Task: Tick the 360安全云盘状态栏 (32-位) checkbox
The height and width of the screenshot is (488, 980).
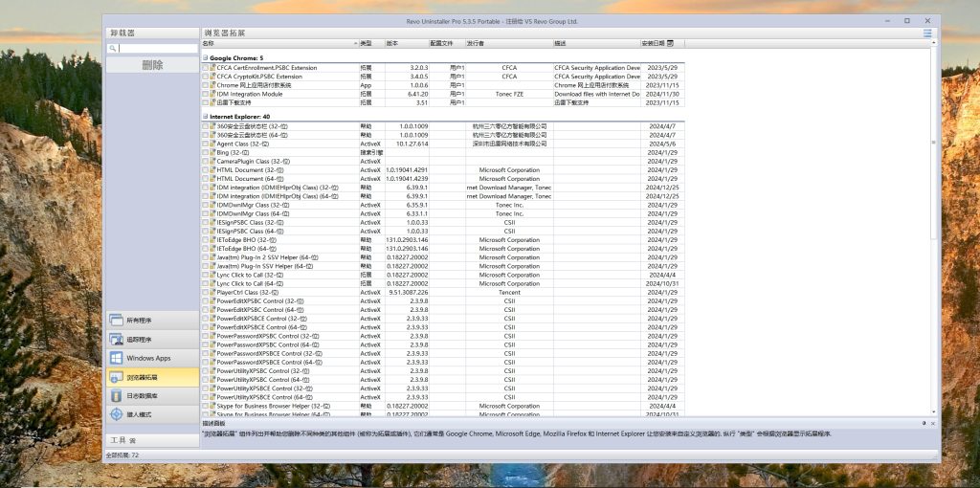Action: [205, 126]
